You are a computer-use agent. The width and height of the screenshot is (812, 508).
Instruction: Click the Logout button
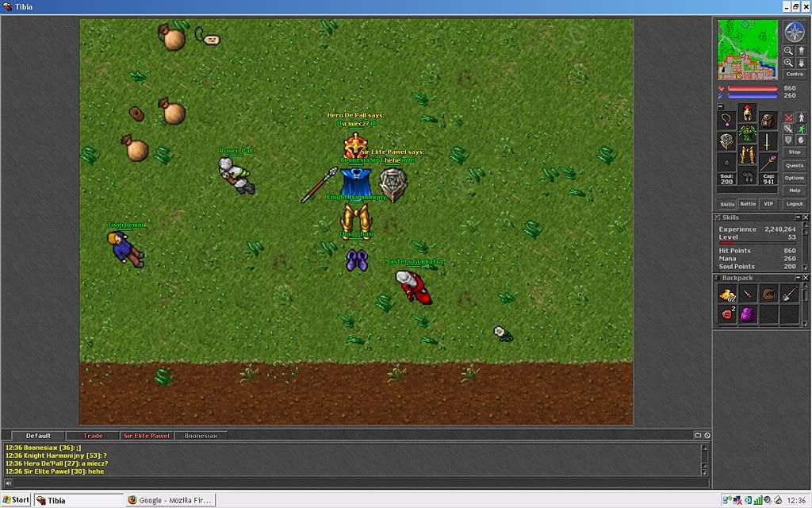click(x=795, y=204)
